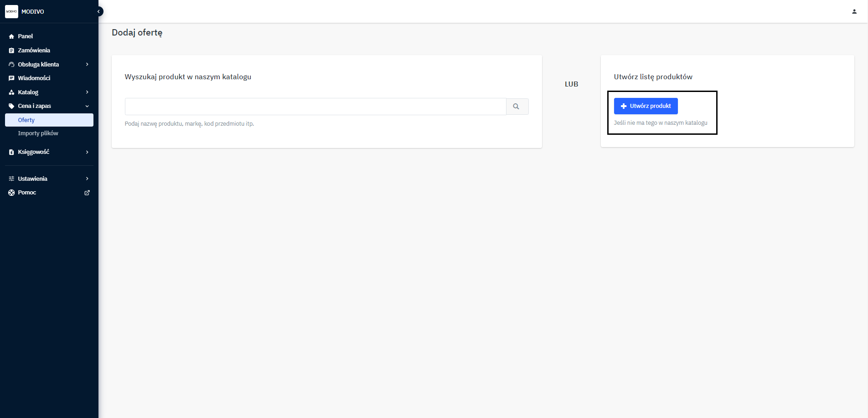Expand the Obsługa klienta submenu
The width and height of the screenshot is (868, 418).
coord(87,65)
